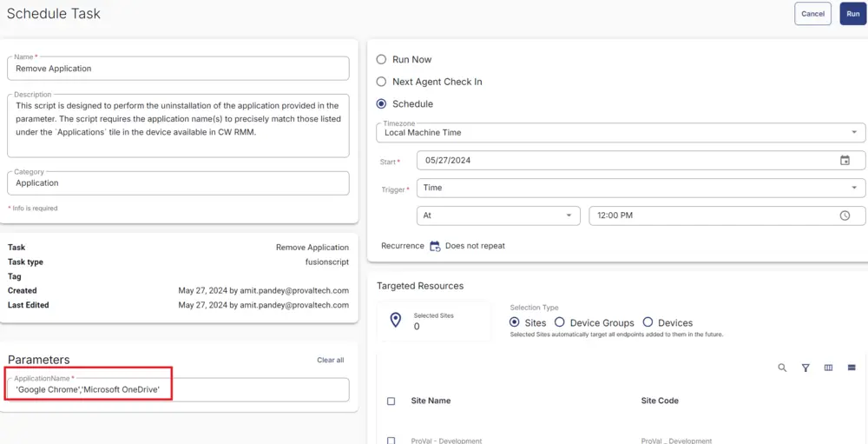Click the Selected Sites count 0
The height and width of the screenshot is (444, 868).
point(417,327)
